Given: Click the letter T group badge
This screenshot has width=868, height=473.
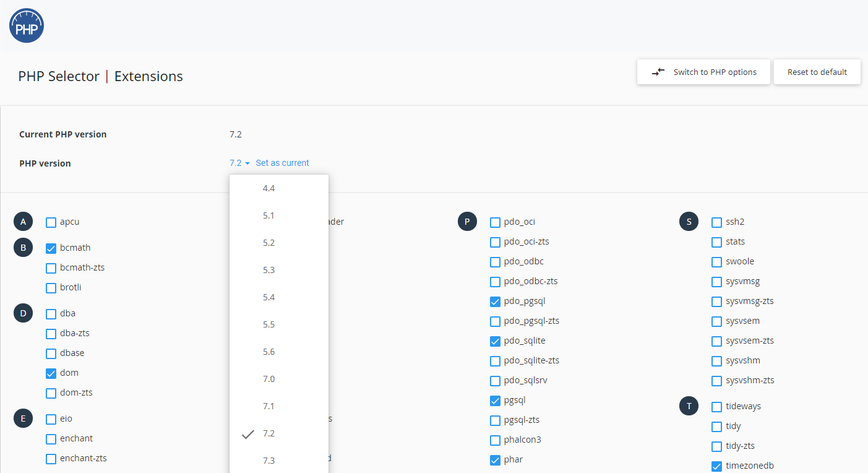Looking at the screenshot, I should [x=689, y=407].
